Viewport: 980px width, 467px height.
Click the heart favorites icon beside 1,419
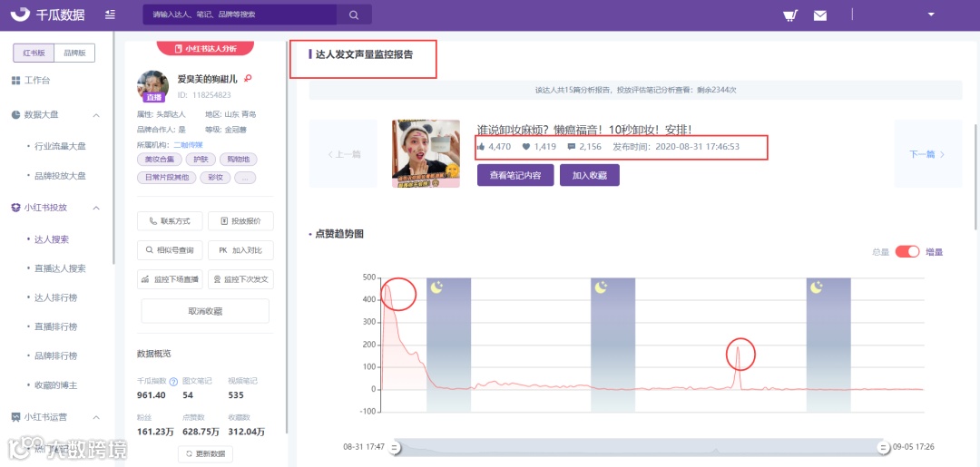point(526,147)
